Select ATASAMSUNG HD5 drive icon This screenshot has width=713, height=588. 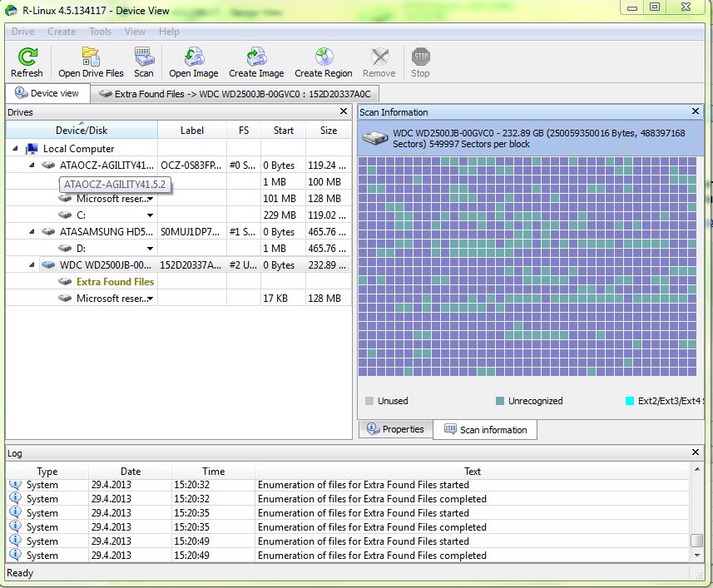pos(48,231)
